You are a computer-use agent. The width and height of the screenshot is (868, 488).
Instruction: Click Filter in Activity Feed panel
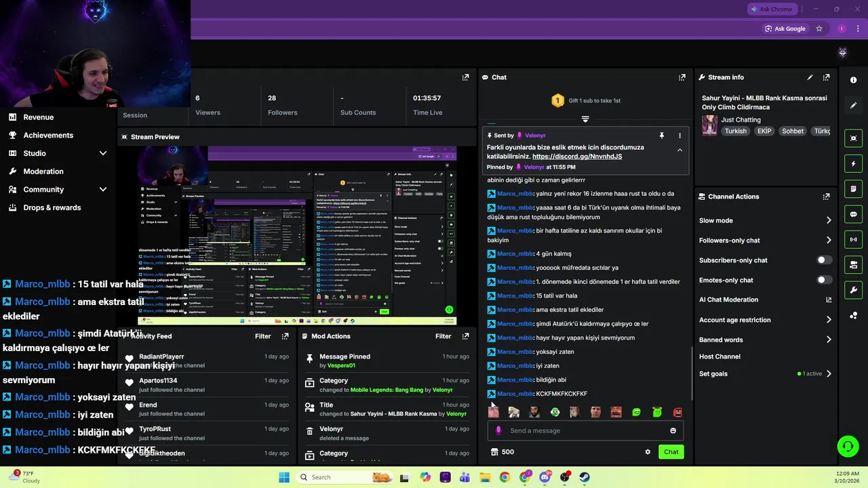(x=263, y=336)
